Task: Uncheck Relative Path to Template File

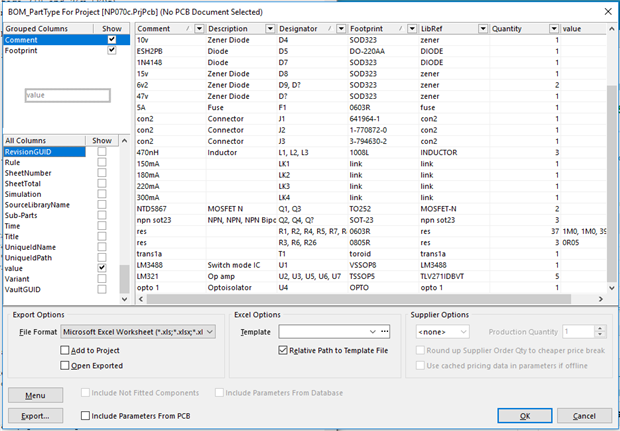Action: 282,351
